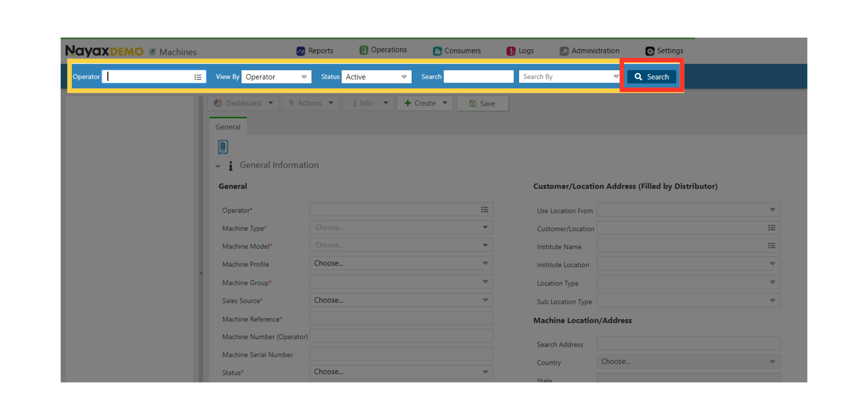Click the Administration icon in navigation bar
868x420 pixels.
[564, 51]
